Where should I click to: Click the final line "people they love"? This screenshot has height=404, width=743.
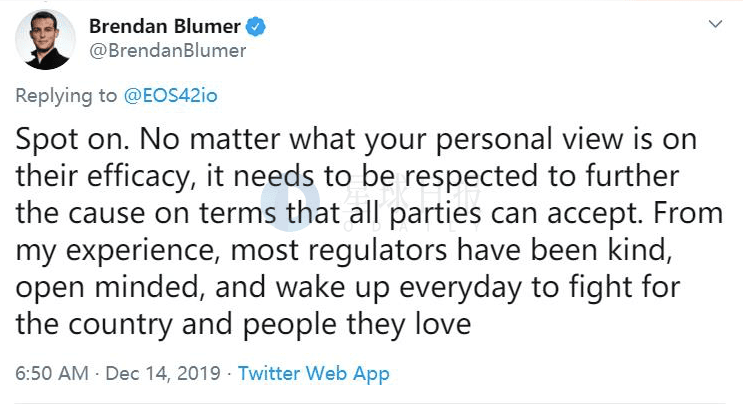357,324
